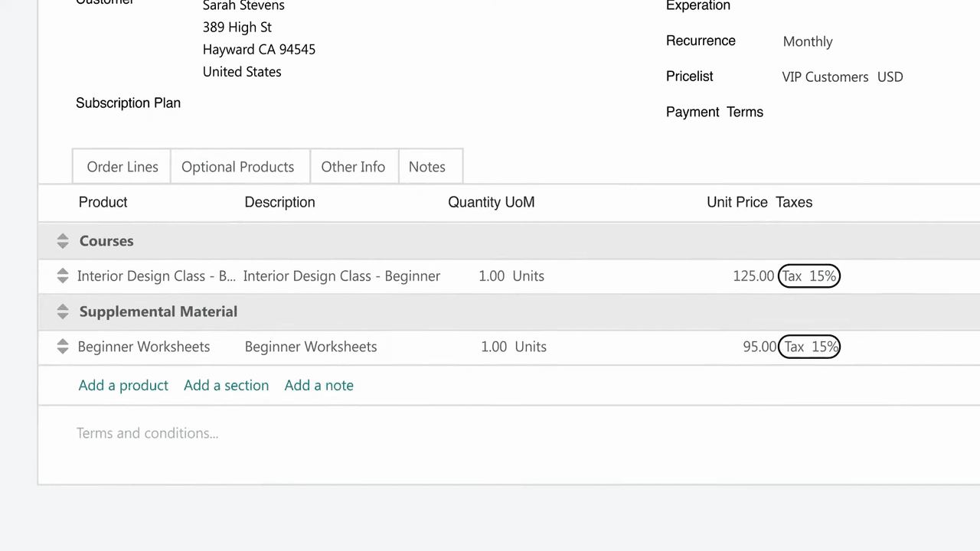Click the drag handle beside Courses section
Image resolution: width=980 pixels, height=551 pixels.
63,241
